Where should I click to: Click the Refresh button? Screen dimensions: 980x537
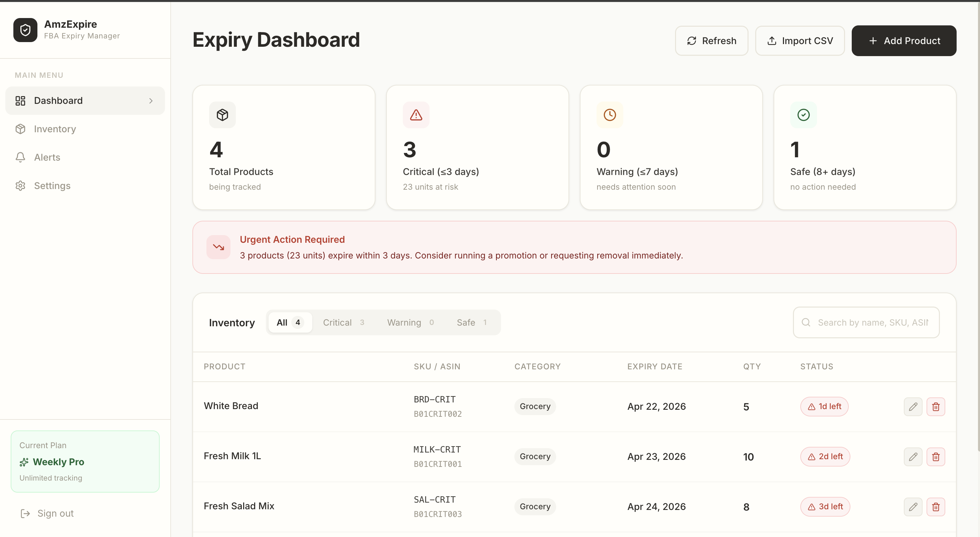coord(711,41)
